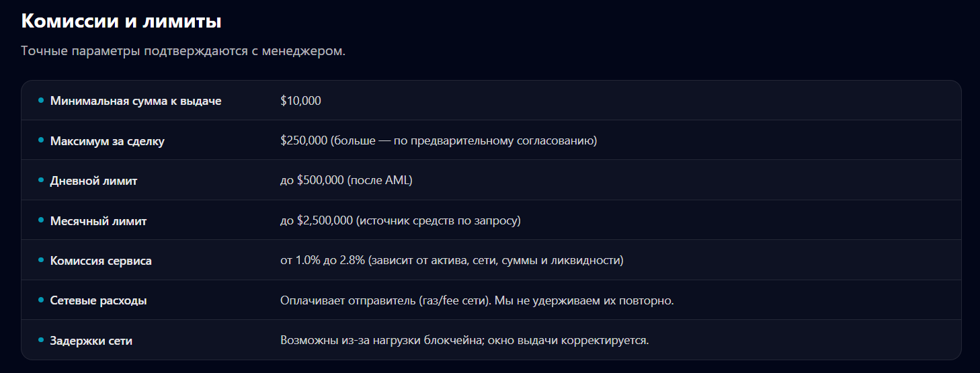This screenshot has height=373, width=980.
Task: Click the subtitle about confirming with менеджером
Action: point(183,51)
